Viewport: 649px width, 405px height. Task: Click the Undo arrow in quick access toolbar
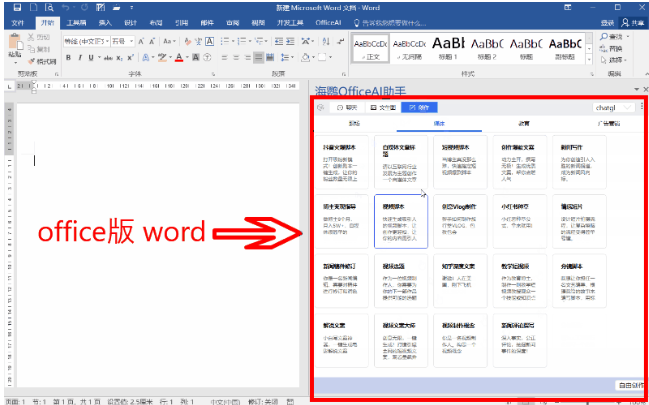pyautogui.click(x=65, y=7)
